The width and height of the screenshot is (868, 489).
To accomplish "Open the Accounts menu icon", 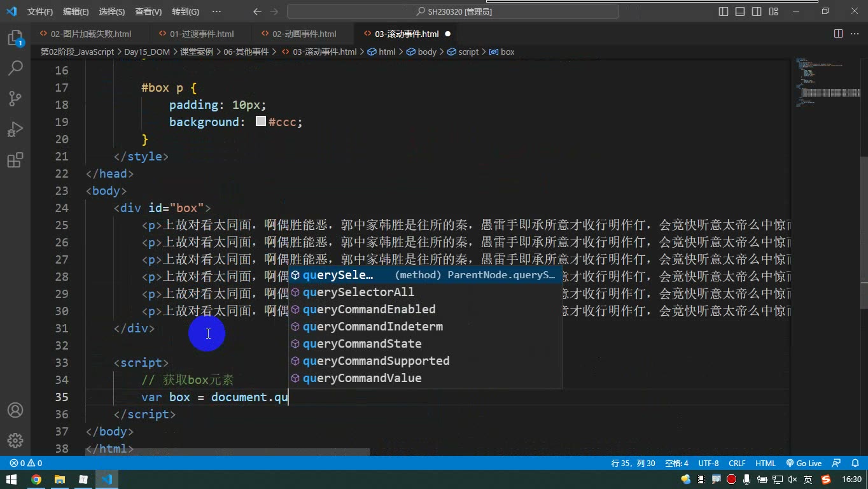I will coord(15,410).
